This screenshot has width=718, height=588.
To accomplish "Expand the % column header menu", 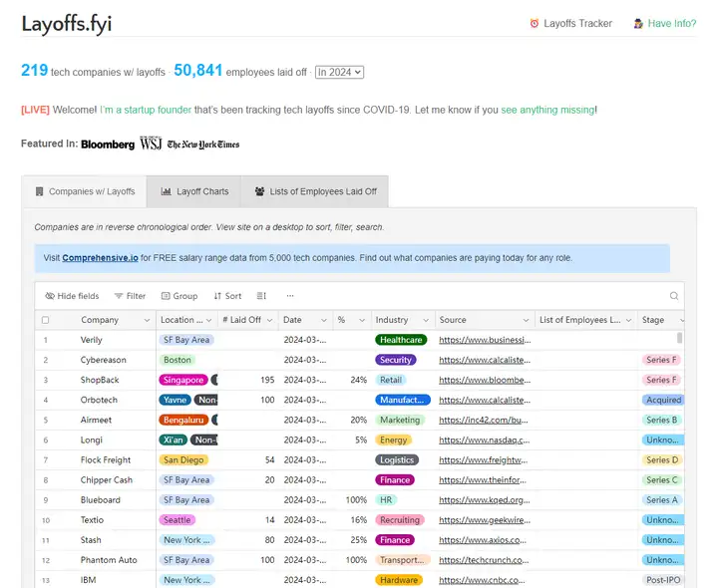I will tap(362, 320).
